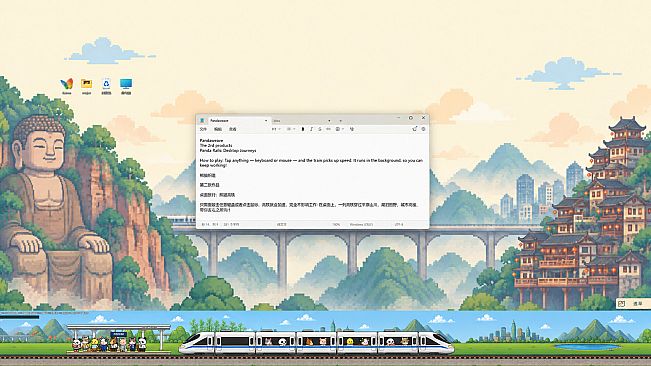This screenshot has width=651, height=366.
Task: Open the Recycle Bin desktop icon
Action: [x=106, y=86]
